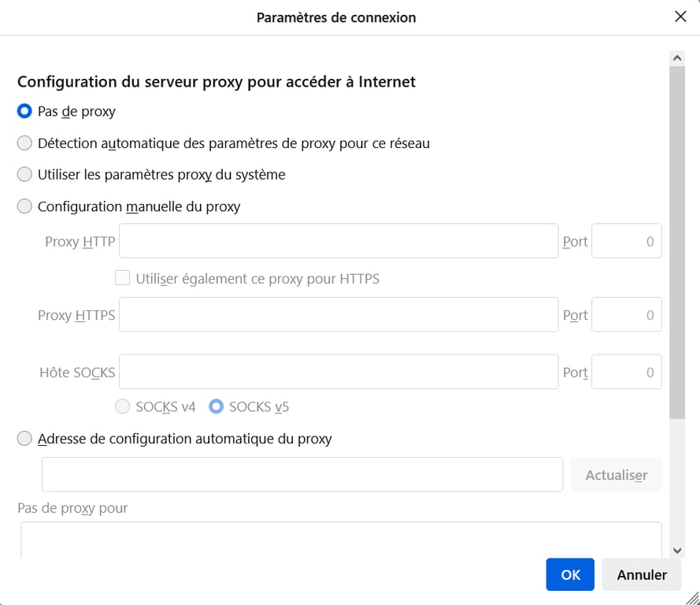Viewport: 700px width, 605px height.
Task: Confirm settings with the OK button
Action: pyautogui.click(x=569, y=574)
